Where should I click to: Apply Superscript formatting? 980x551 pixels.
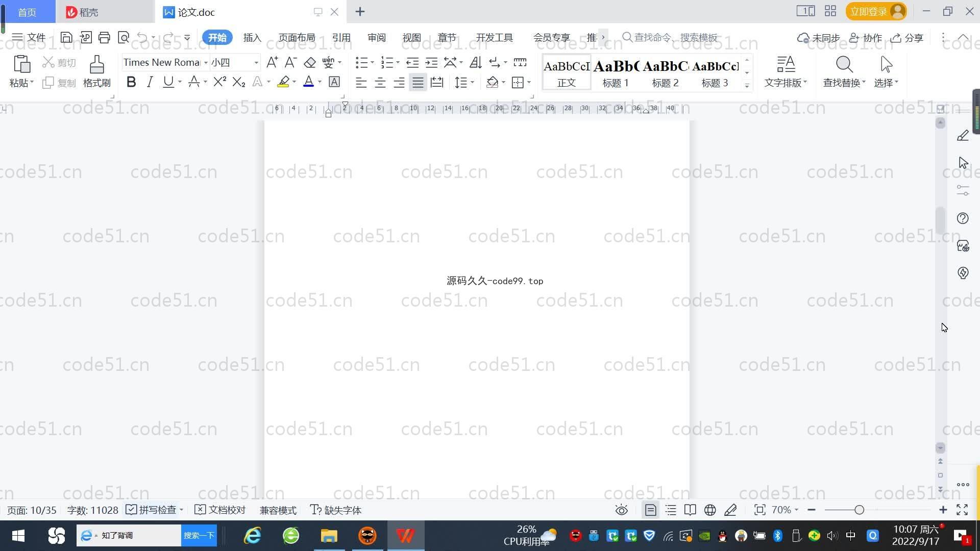[x=219, y=82]
